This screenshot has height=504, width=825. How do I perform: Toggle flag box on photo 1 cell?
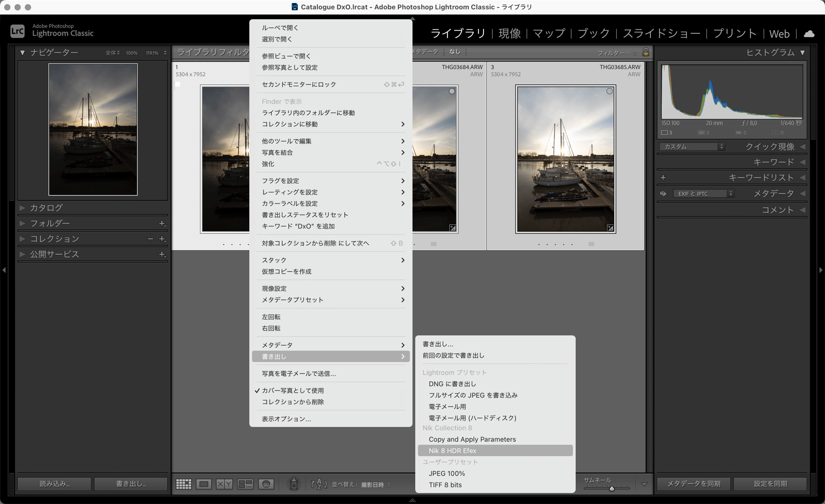(178, 84)
